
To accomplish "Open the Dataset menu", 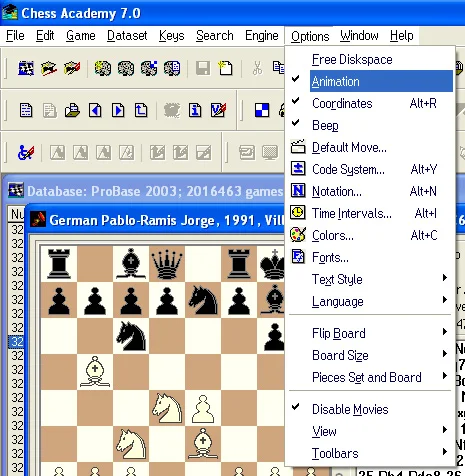I will tap(127, 35).
